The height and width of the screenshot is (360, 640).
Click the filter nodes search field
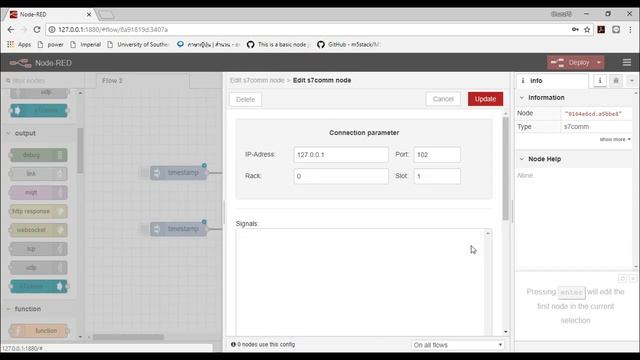[43, 80]
